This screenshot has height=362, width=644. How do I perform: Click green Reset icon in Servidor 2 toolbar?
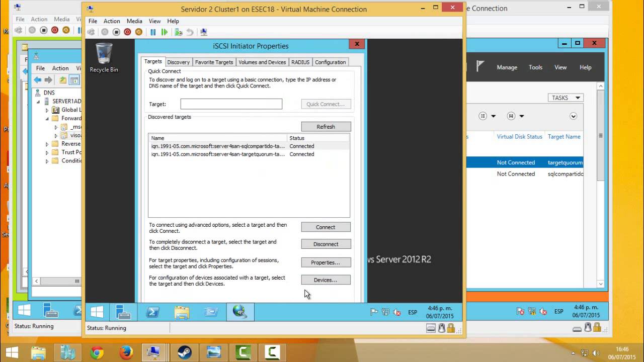pyautogui.click(x=165, y=32)
